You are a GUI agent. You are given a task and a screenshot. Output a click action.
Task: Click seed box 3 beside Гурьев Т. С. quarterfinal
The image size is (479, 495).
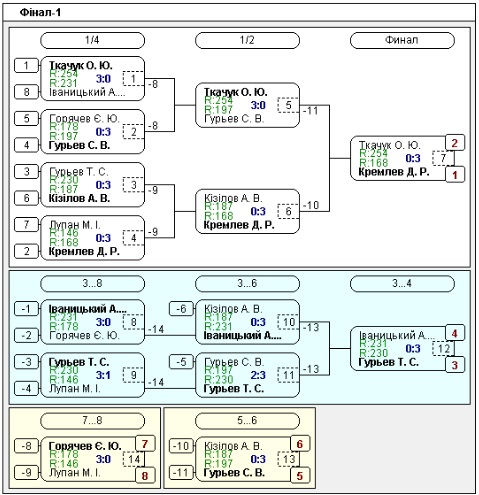click(26, 171)
